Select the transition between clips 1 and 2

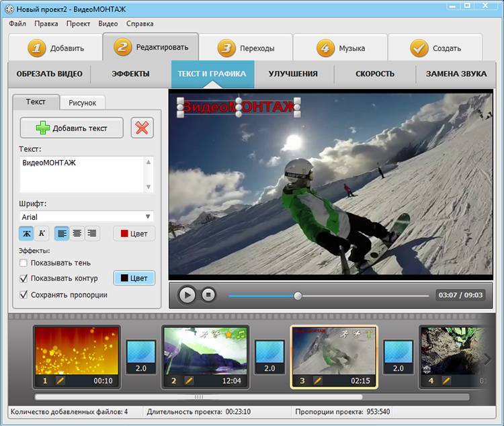pos(141,357)
